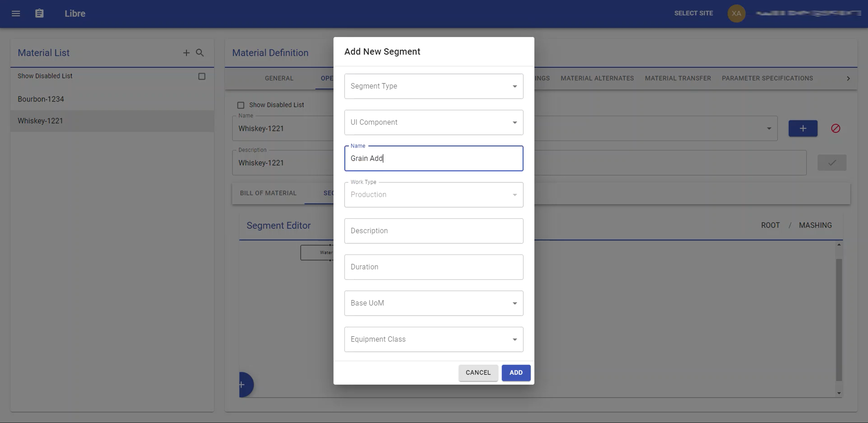Open the MATERIAL ALTERNATES tab
The width and height of the screenshot is (868, 423).
[x=597, y=78]
